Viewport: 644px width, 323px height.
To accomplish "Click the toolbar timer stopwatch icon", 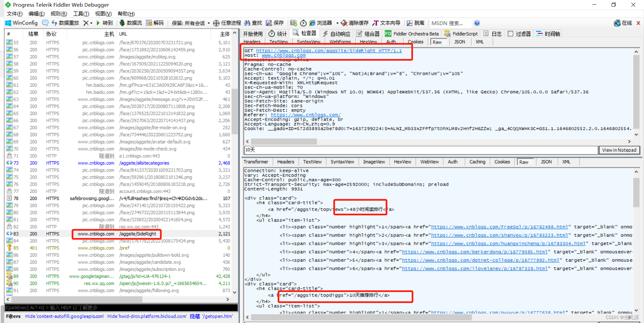I will click(303, 23).
